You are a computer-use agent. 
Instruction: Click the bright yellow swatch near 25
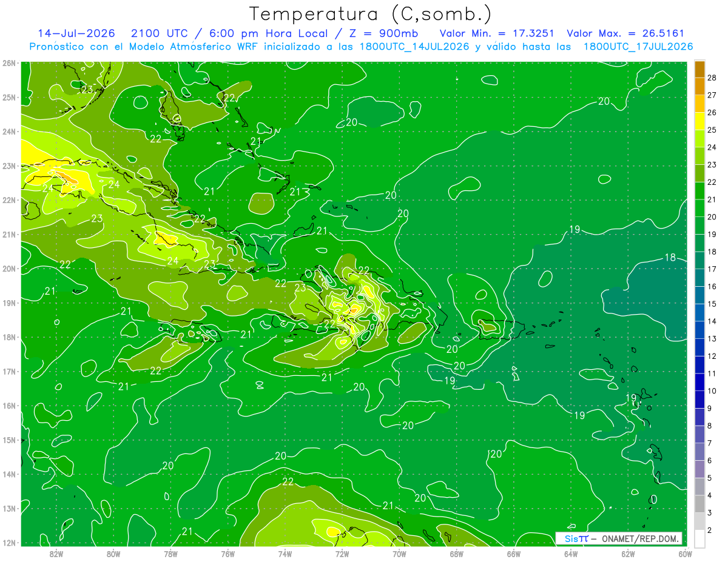(699, 121)
